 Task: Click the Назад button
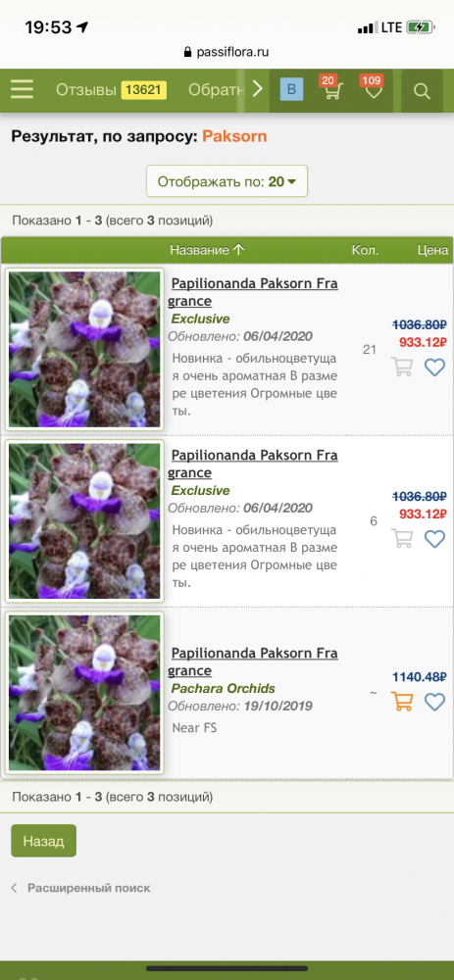pyautogui.click(x=44, y=841)
